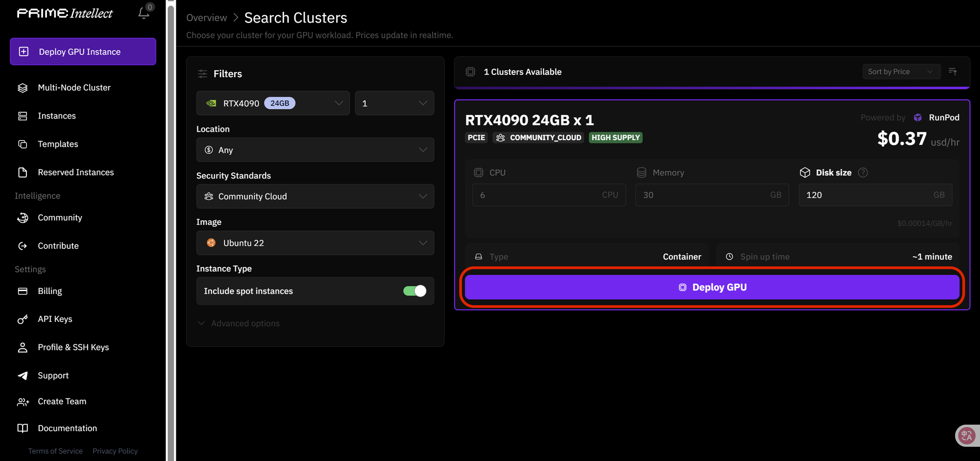Click the Multi-Node Cluster layers icon
This screenshot has width=980, height=461.
pyautogui.click(x=23, y=88)
